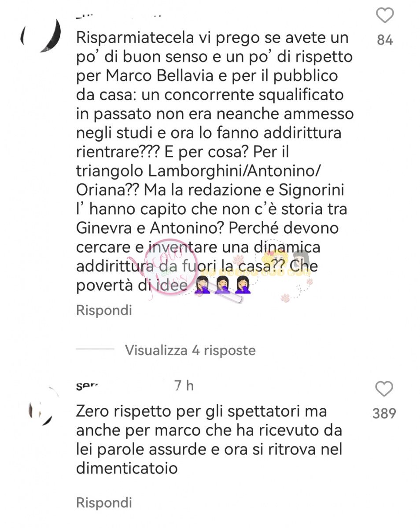
Task: Tap the facepalm emojis after "povertà di idee"
Action: (x=223, y=286)
